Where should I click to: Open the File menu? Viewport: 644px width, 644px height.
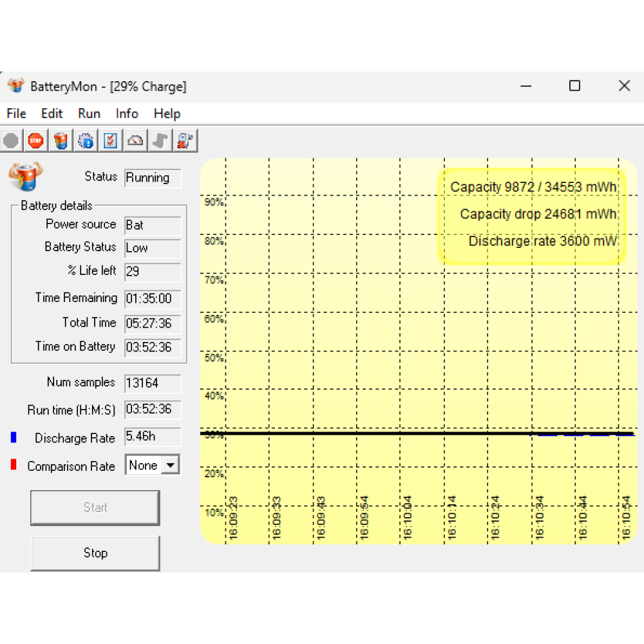(x=16, y=114)
